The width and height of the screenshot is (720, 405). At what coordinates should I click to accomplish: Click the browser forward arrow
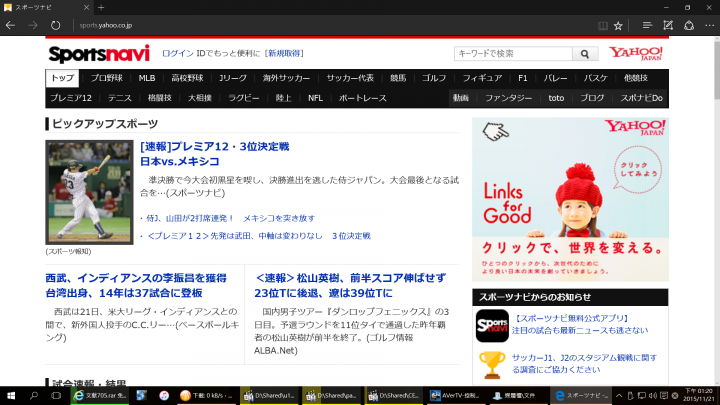coord(33,25)
